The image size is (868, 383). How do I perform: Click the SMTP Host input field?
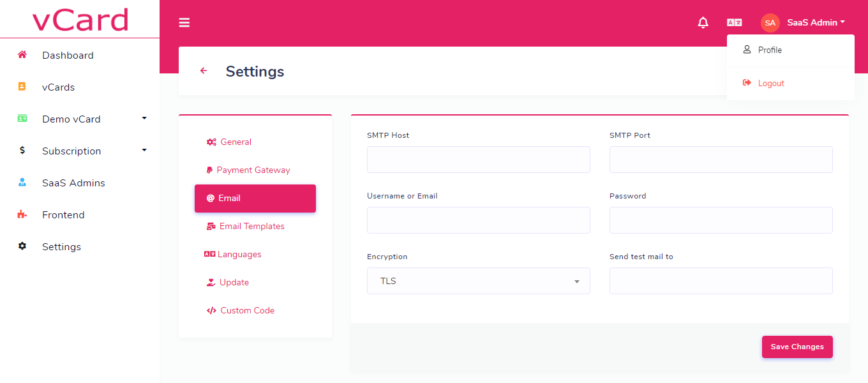478,160
